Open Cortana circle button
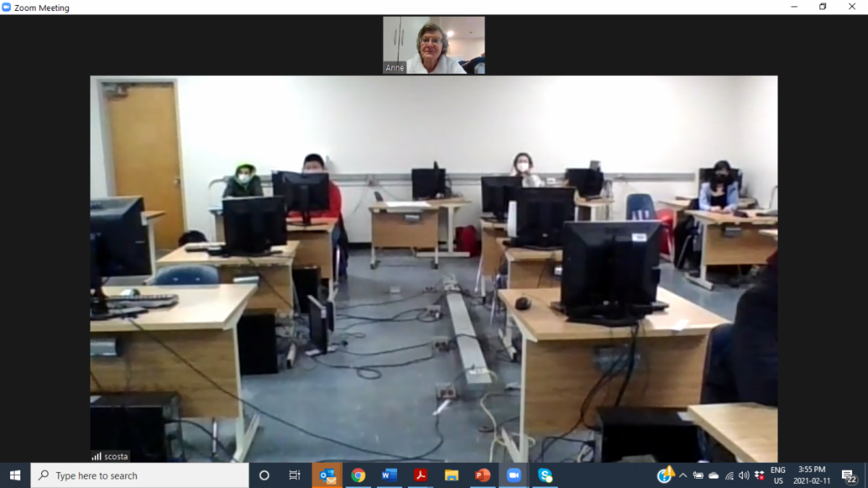 264,475
